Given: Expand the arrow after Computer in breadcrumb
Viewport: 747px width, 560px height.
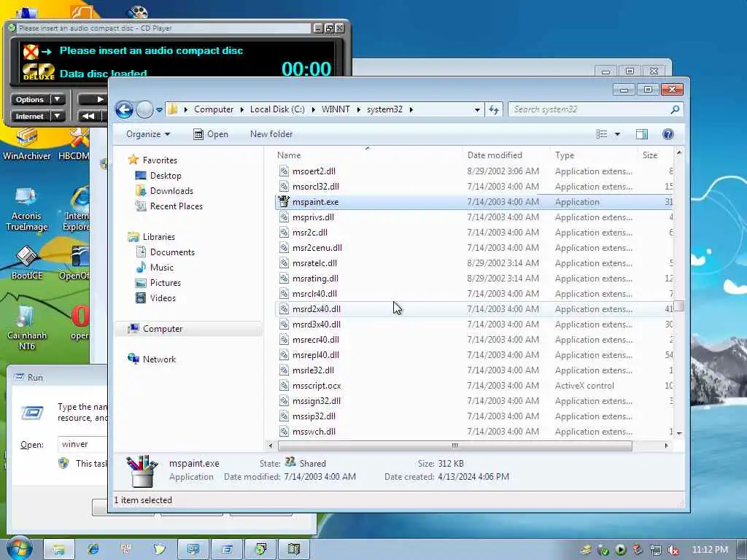Looking at the screenshot, I should (242, 109).
